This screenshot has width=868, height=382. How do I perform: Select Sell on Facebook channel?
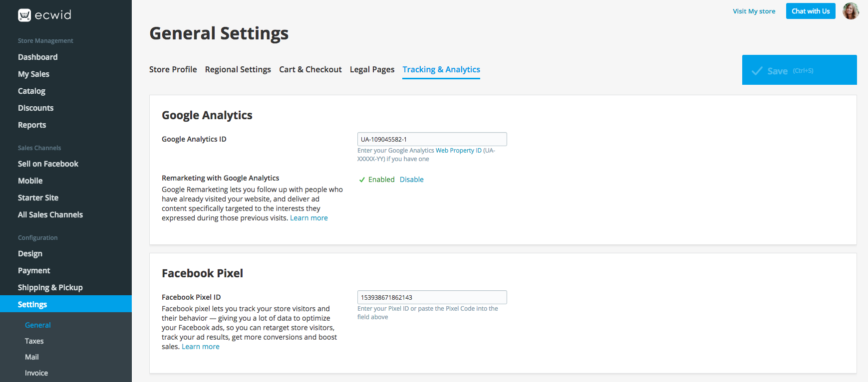(48, 164)
